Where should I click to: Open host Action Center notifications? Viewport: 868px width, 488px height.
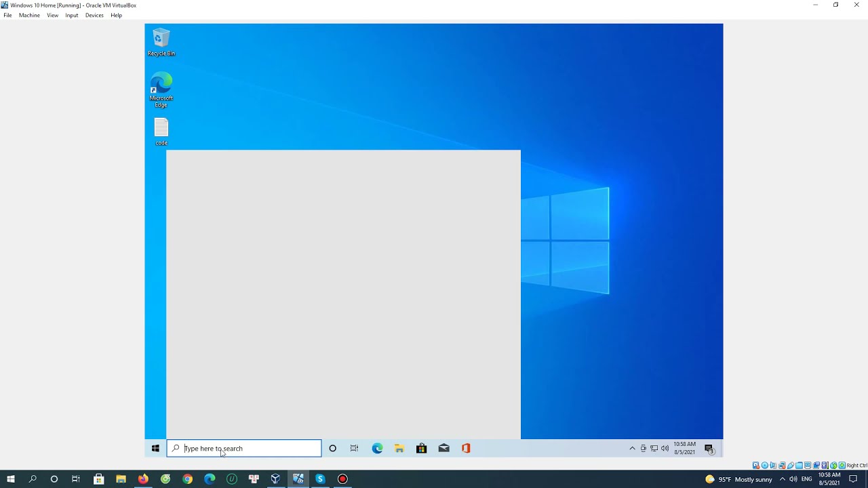(x=853, y=479)
